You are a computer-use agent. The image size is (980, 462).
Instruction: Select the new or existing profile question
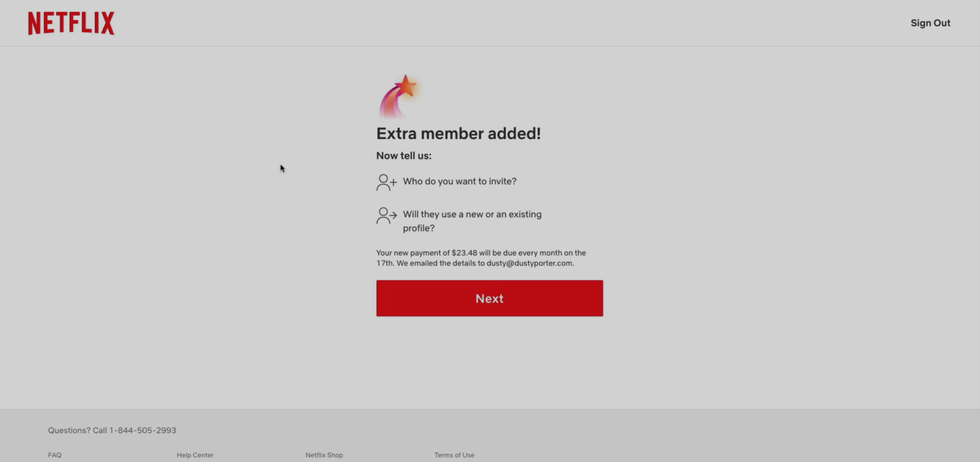(x=472, y=221)
